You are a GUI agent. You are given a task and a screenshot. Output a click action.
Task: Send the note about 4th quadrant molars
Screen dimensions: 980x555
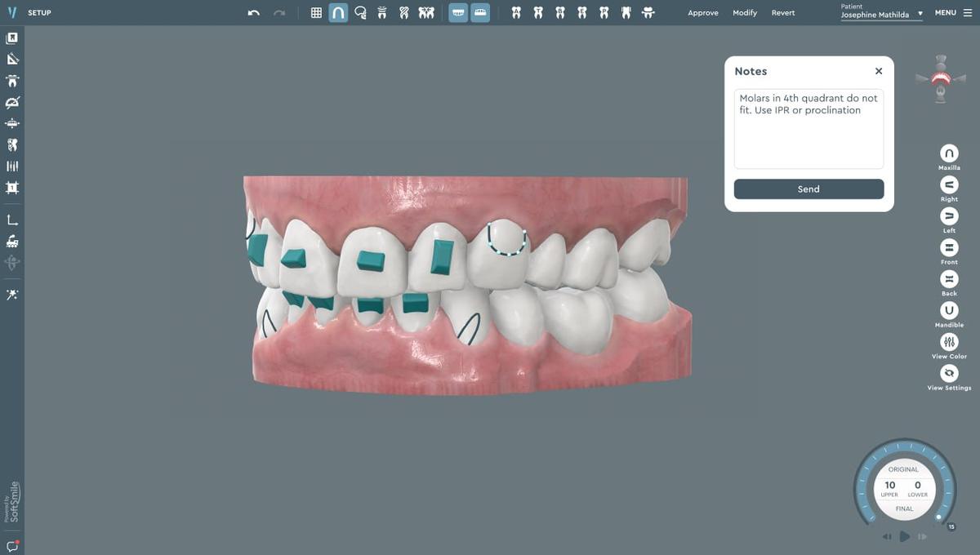808,189
